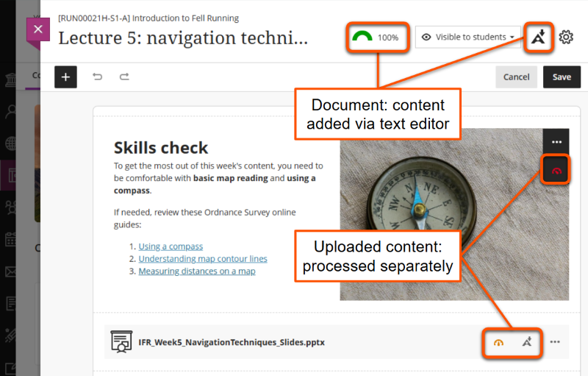Click the Ally alternative formats icon in header
588x376 pixels.
537,37
